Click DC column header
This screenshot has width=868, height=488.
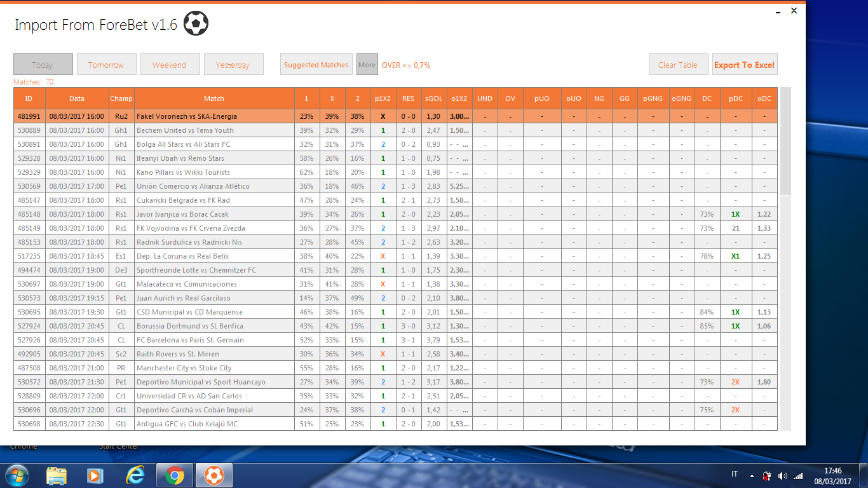707,98
